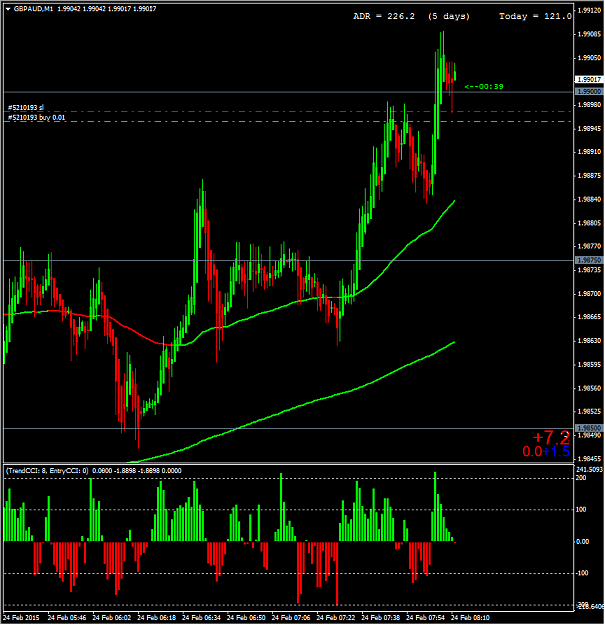
Task: Click the 24 Feb 06:50 time label
Action: click(246, 618)
